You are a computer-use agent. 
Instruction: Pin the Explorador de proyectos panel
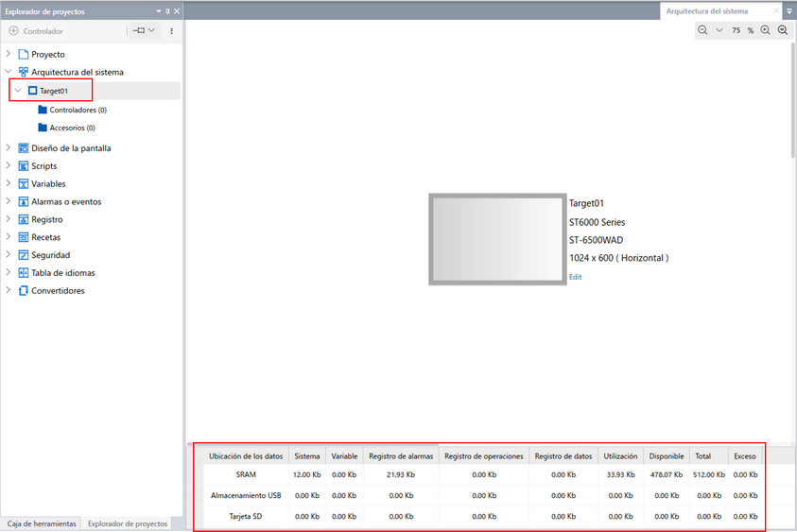167,11
